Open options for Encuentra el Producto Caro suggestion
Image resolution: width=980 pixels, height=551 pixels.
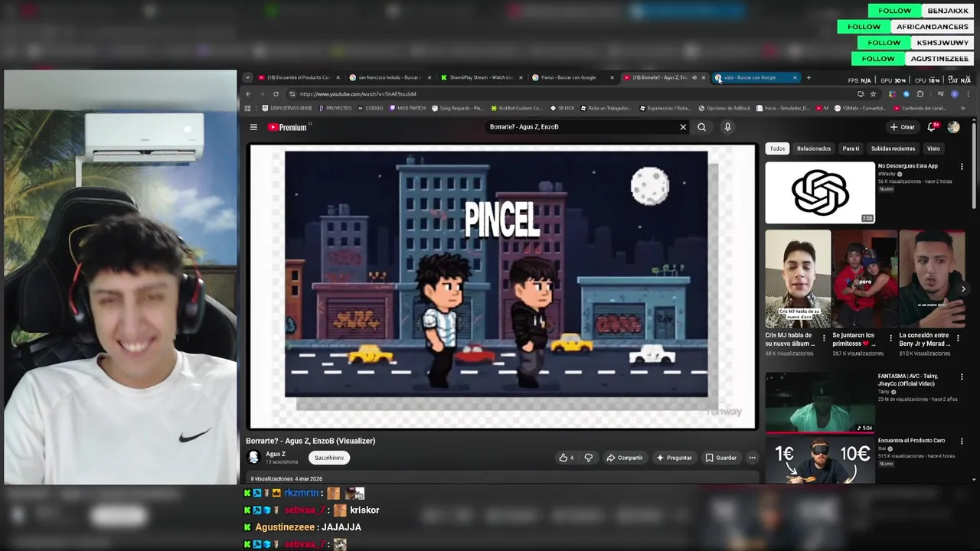(x=962, y=441)
